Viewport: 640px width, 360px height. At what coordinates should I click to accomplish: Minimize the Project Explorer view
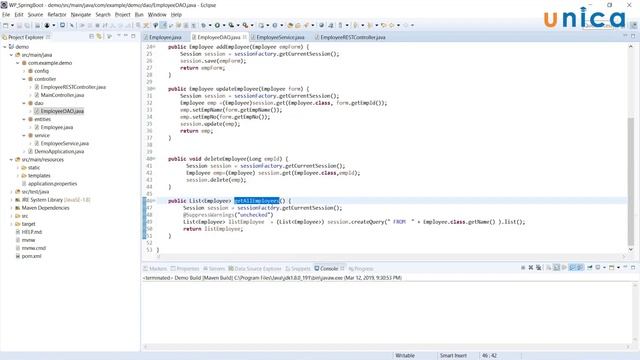(126, 36)
